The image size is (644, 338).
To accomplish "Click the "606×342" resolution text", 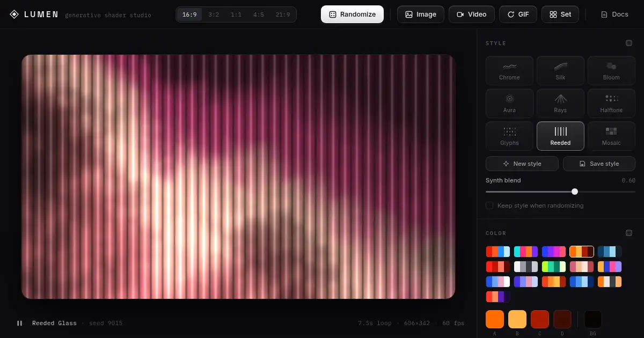I will click(418, 323).
